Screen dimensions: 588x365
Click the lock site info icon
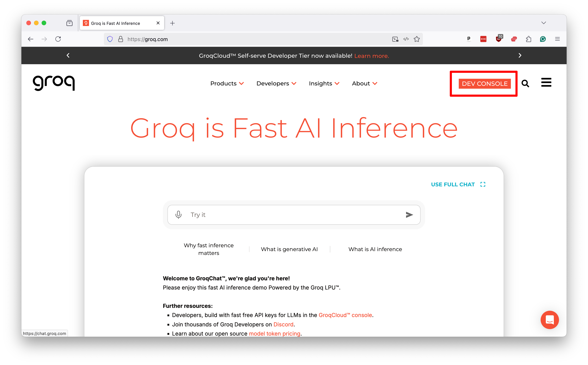120,39
